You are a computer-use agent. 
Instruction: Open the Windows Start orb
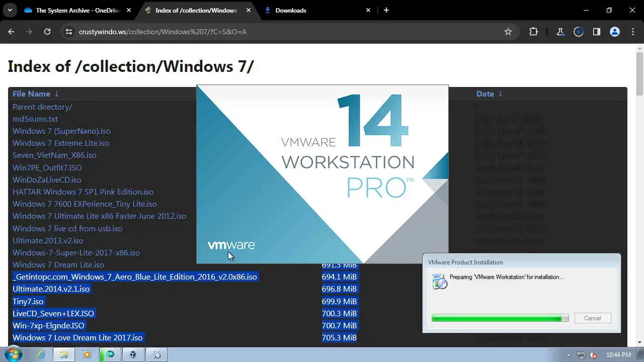13,354
